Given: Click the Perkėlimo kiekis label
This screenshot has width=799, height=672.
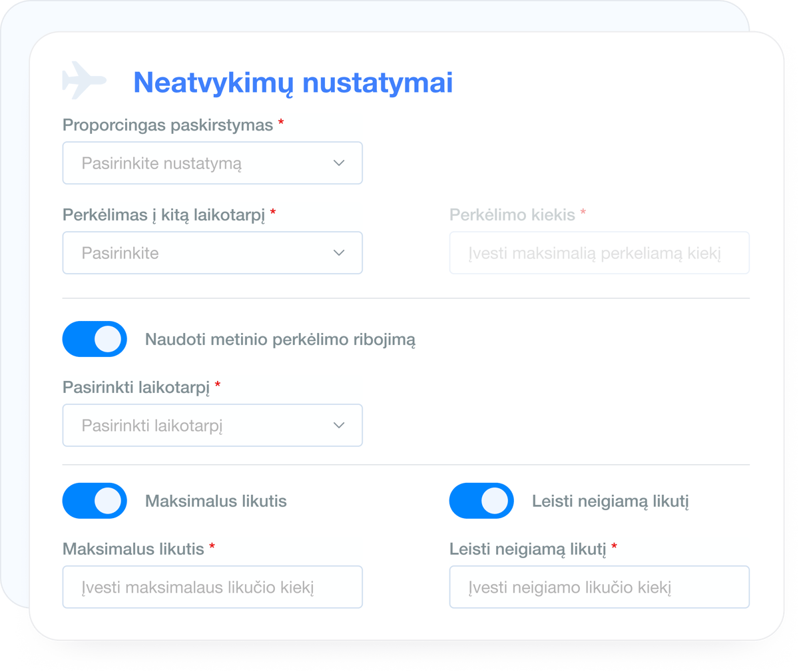Looking at the screenshot, I should tap(511, 213).
